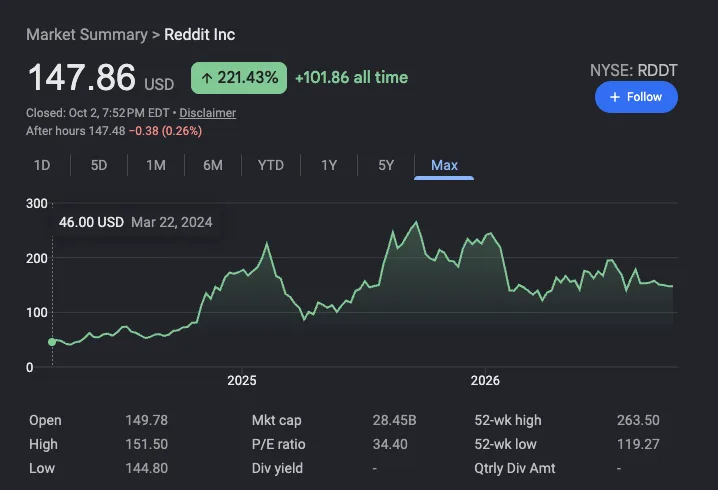Image resolution: width=718 pixels, height=490 pixels.
Task: Switch to the 1M chart range
Action: coord(156,165)
